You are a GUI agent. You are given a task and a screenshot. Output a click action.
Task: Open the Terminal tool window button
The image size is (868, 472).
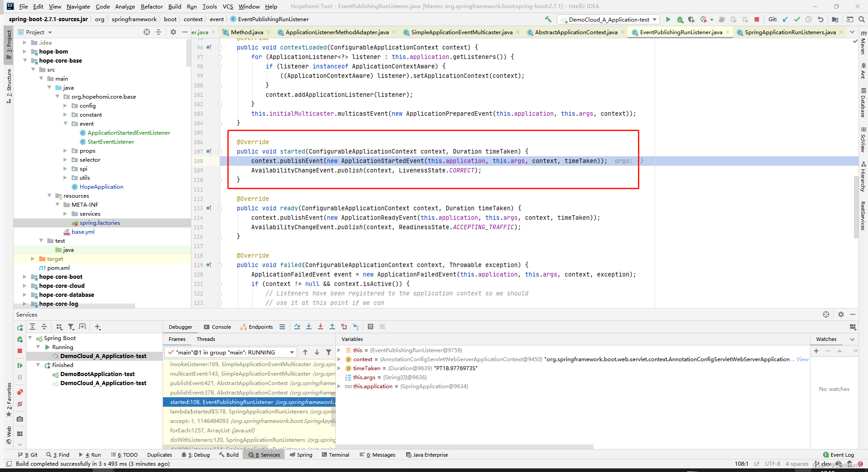[x=336, y=455]
